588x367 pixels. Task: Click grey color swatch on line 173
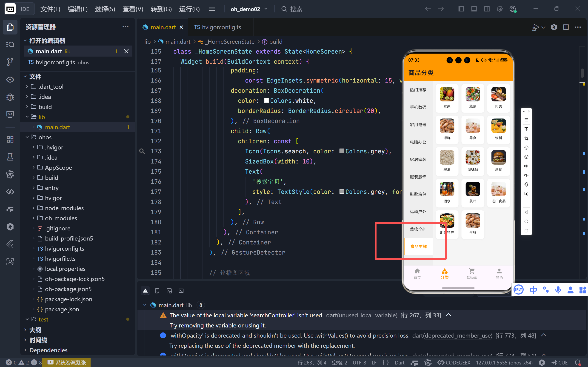342,151
